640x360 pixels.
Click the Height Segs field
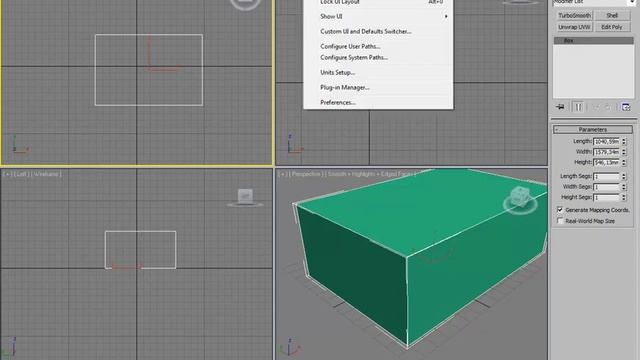(x=607, y=198)
